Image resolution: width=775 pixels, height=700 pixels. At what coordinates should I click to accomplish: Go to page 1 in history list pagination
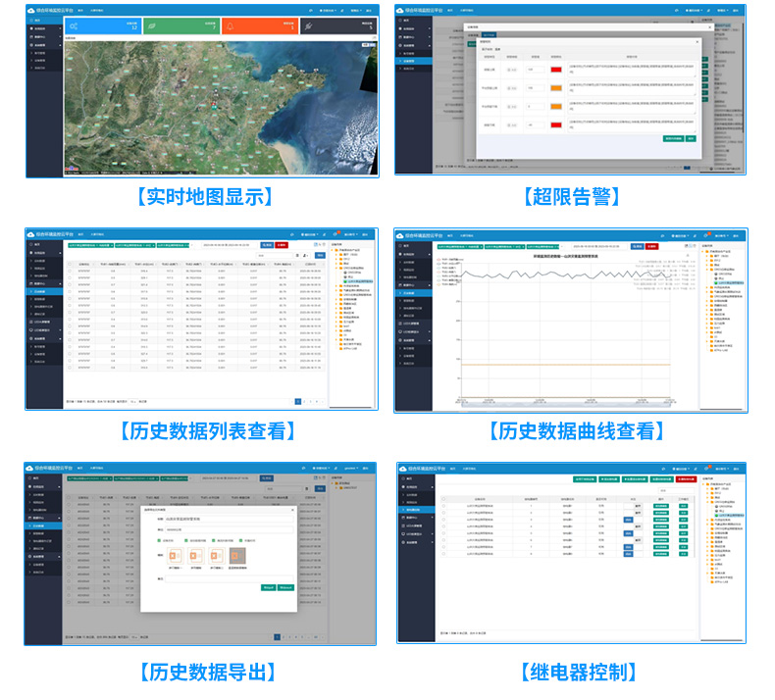299,402
